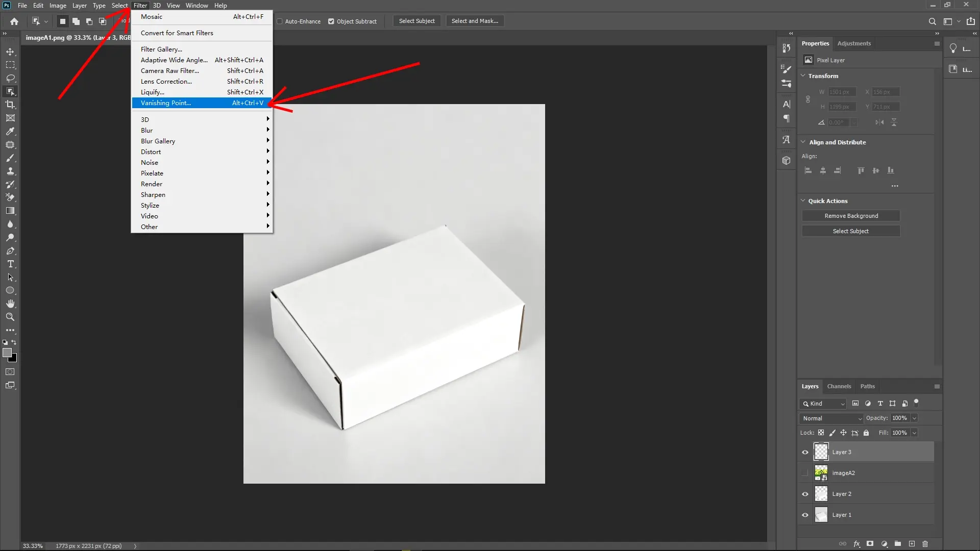This screenshot has width=980, height=551.
Task: Open layer effects with the fx icon
Action: (857, 544)
